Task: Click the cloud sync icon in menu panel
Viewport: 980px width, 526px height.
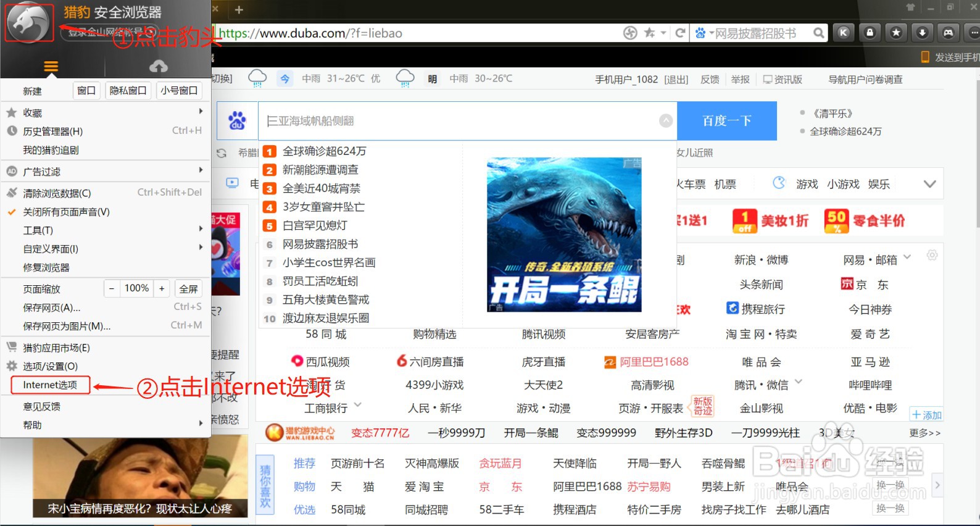Action: pyautogui.click(x=159, y=66)
